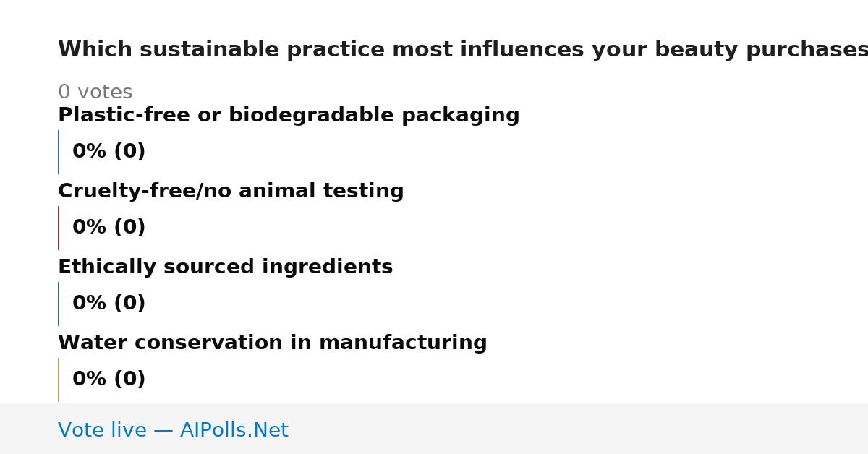Viewport: 868px width, 454px height.
Task: Click the 0% (0) result under cruelty-free
Action: (x=109, y=228)
